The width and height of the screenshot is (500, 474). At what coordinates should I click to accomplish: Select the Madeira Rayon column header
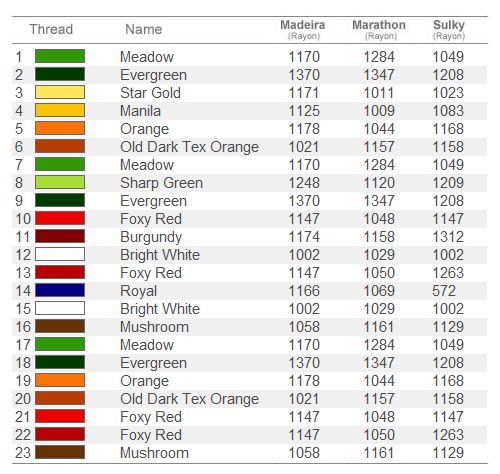tap(303, 30)
